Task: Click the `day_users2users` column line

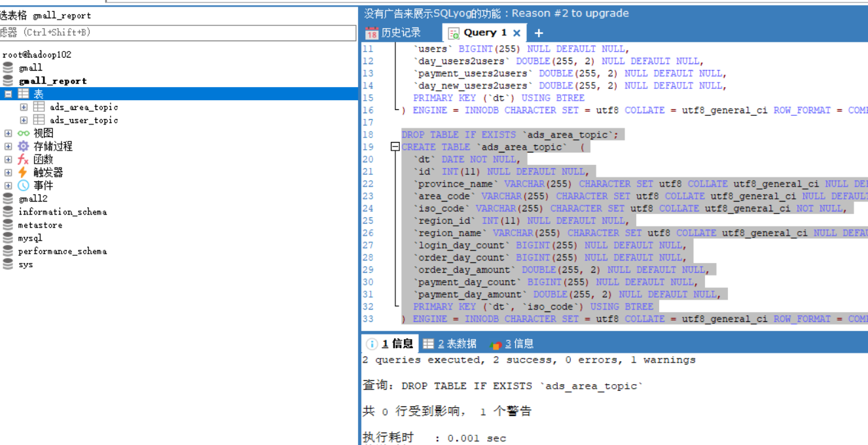Action: (x=558, y=61)
